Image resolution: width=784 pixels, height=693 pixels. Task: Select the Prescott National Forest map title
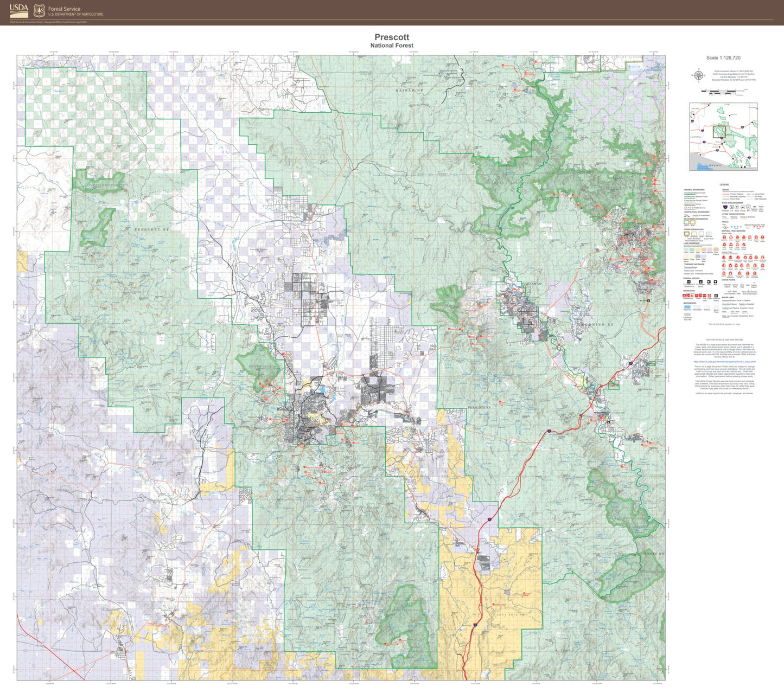pyautogui.click(x=392, y=39)
